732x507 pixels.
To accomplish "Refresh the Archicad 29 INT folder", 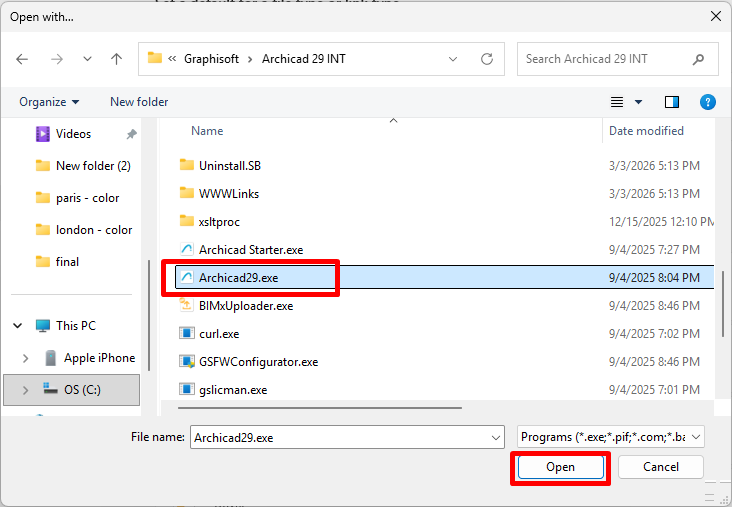I will [486, 59].
